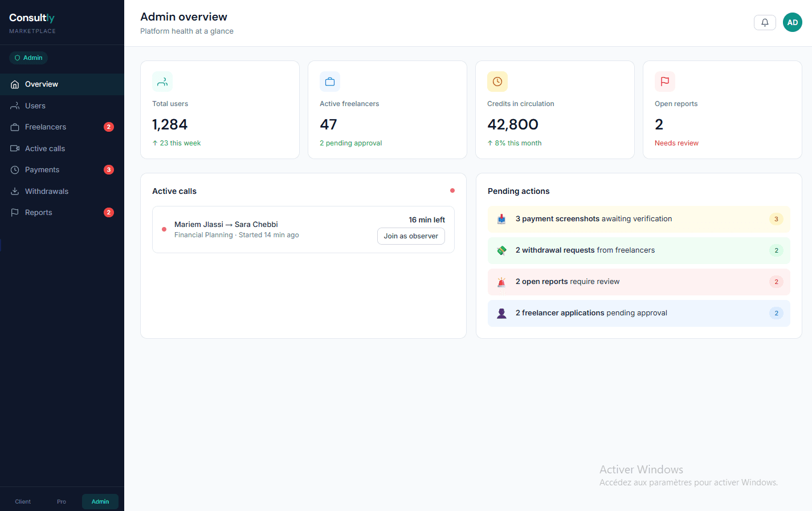This screenshot has height=511, width=812.
Task: Click the Payments badge showing 3
Action: click(109, 170)
